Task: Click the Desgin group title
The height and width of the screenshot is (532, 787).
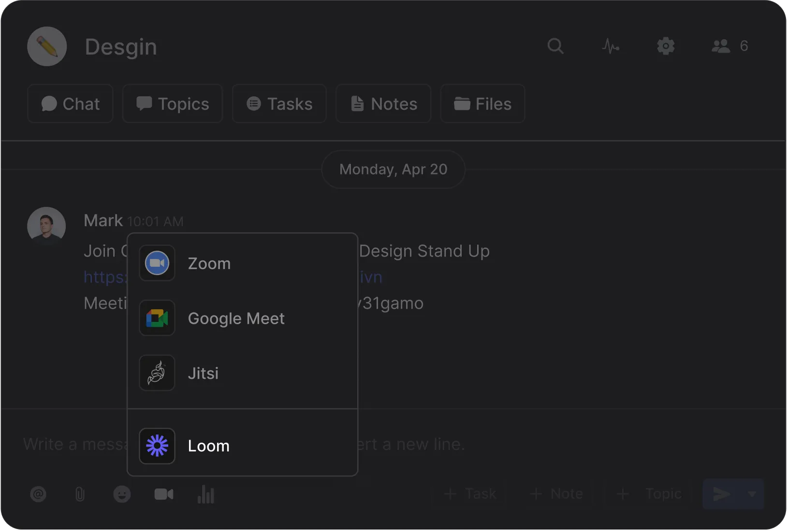Action: tap(121, 47)
